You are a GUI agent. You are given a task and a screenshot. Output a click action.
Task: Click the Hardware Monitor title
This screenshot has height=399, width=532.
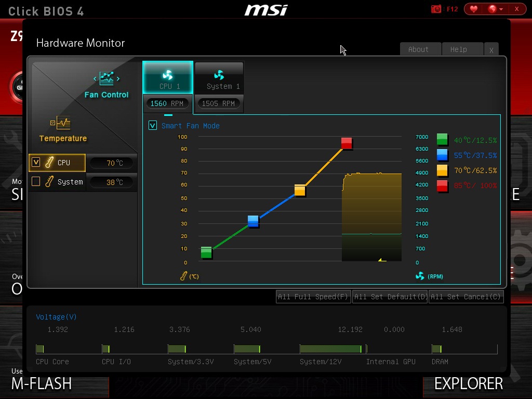[x=81, y=43]
